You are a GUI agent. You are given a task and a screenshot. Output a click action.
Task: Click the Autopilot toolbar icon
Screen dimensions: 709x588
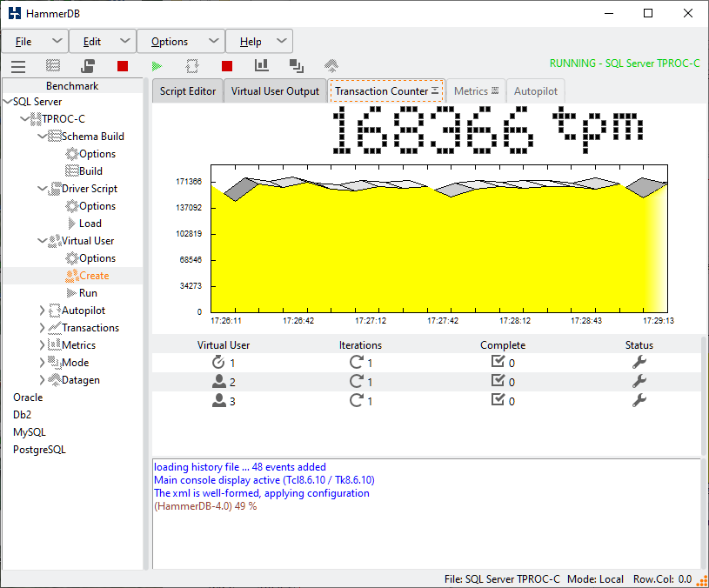[331, 66]
